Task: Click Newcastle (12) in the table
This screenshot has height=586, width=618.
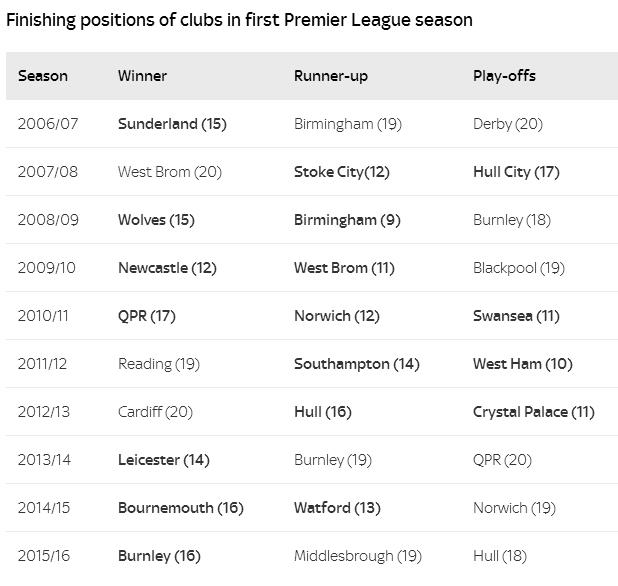Action: 167,268
